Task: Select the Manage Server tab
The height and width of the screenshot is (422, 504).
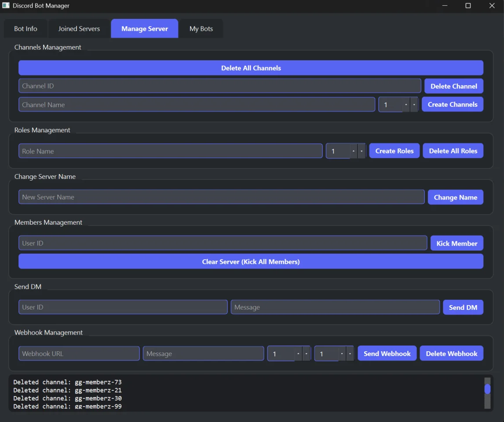Action: 145,29
